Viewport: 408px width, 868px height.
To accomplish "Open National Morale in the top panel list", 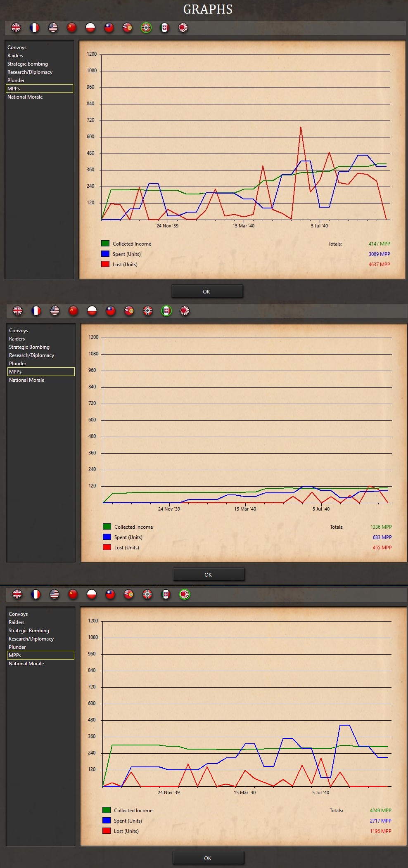I will (x=25, y=97).
